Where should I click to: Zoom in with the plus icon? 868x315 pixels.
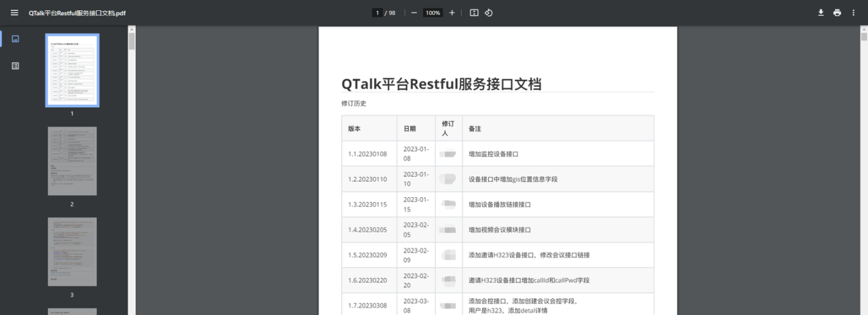pos(452,13)
